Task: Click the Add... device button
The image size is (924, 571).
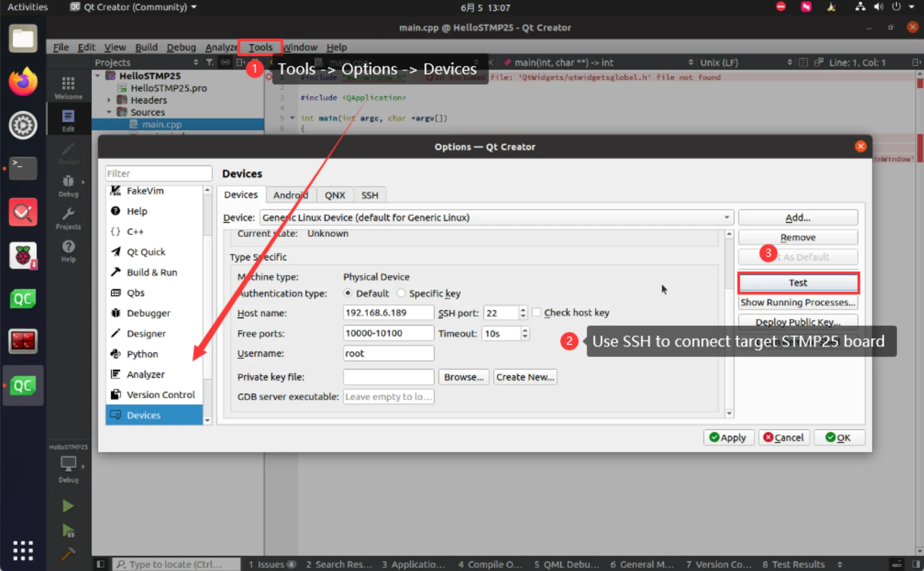Action: point(798,217)
